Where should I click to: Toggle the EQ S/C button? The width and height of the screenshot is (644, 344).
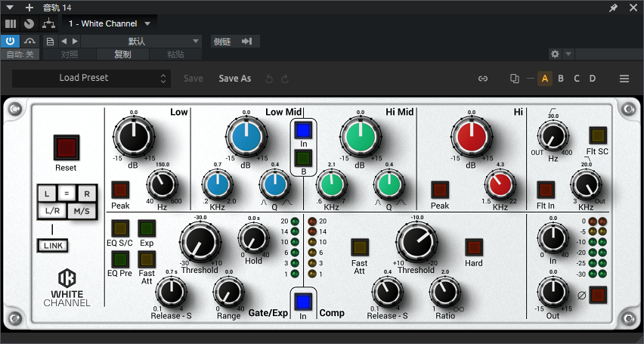tap(120, 228)
